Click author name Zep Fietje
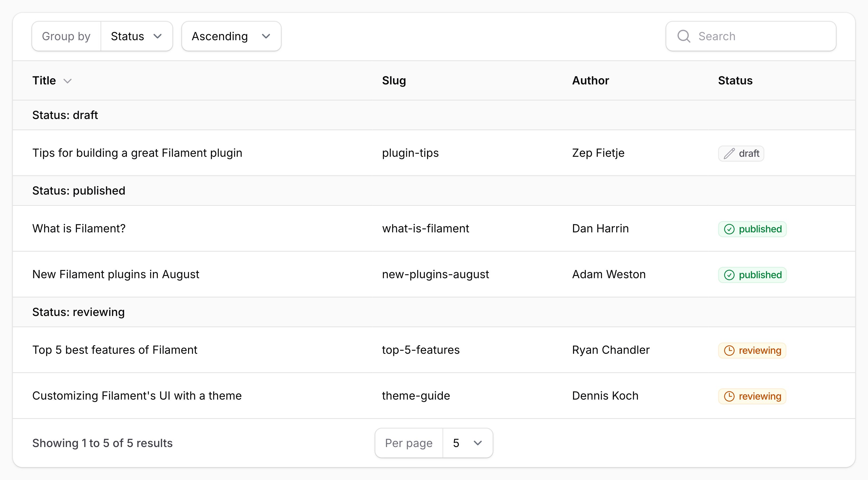The height and width of the screenshot is (480, 868). point(598,153)
